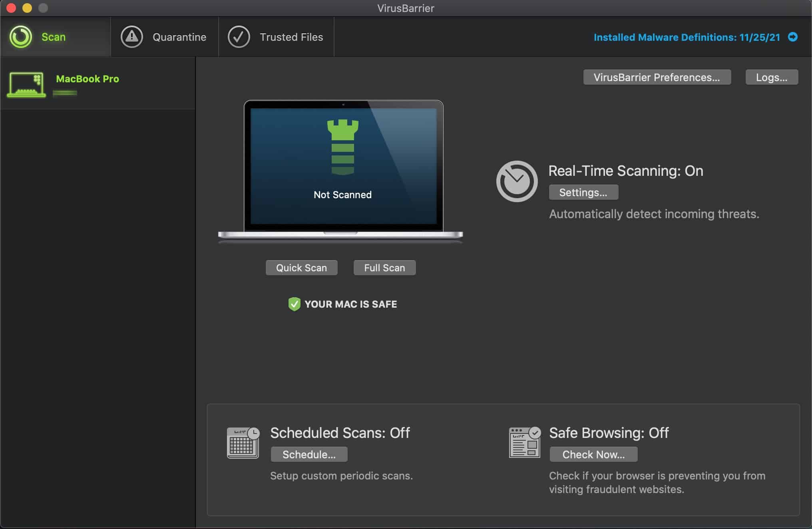Open Real-Time Scanning Settings
Viewport: 812px width, 529px height.
coord(583,192)
